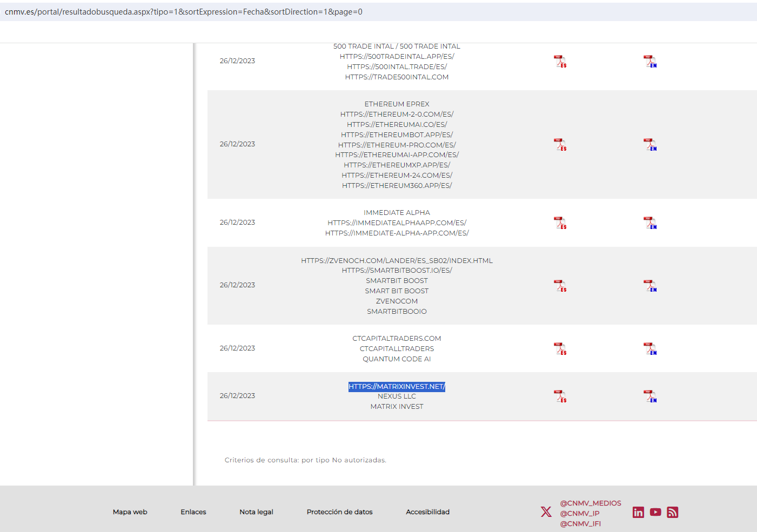Click HTTPS://ETHEREUMAI-APP.COM/ES/ text
757x532 pixels.
coord(397,155)
